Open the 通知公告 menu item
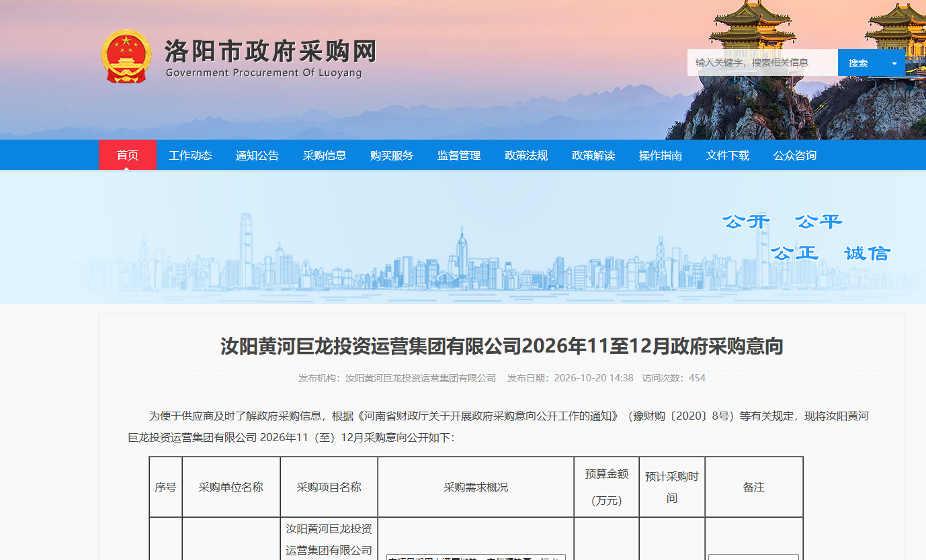The height and width of the screenshot is (560, 926). click(x=257, y=155)
